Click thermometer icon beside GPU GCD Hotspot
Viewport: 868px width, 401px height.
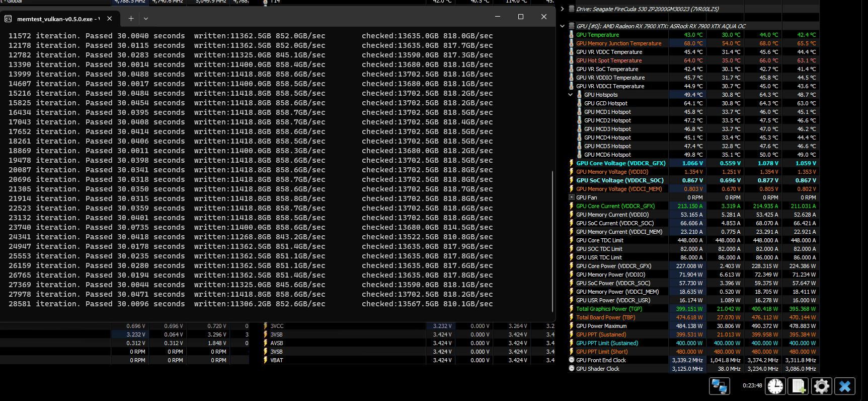[579, 103]
